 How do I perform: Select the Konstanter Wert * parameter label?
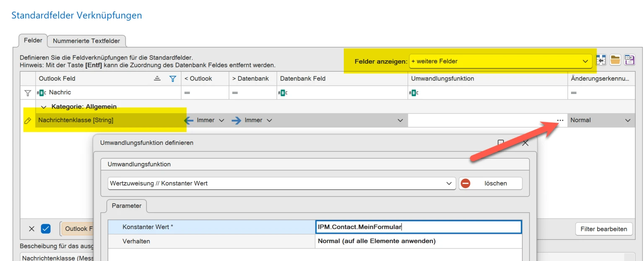(211, 227)
